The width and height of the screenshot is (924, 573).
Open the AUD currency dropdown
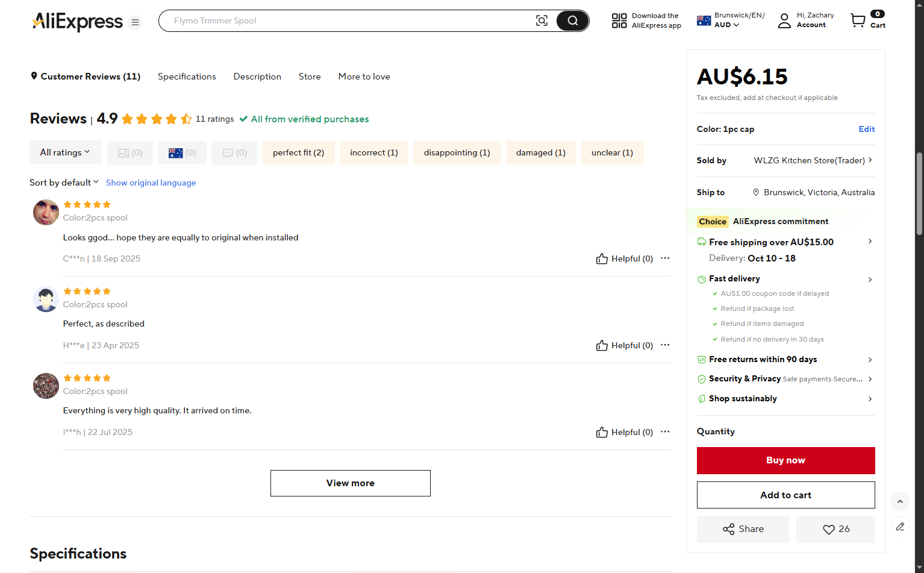[x=726, y=25]
